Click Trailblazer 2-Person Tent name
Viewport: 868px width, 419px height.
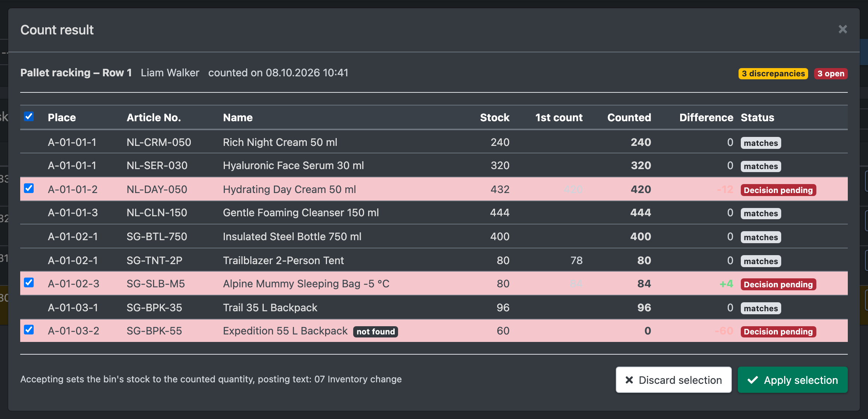pyautogui.click(x=283, y=260)
